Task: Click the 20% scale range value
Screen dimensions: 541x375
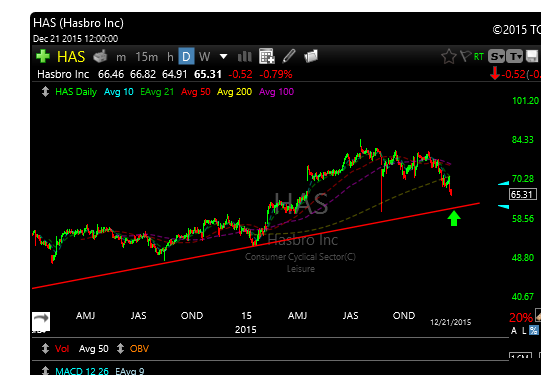Action: pyautogui.click(x=521, y=317)
